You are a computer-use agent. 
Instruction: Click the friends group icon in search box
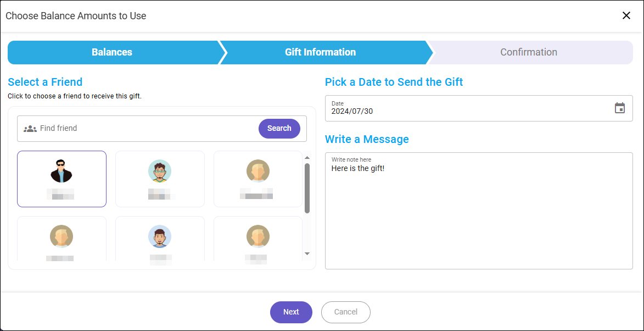[x=30, y=129]
